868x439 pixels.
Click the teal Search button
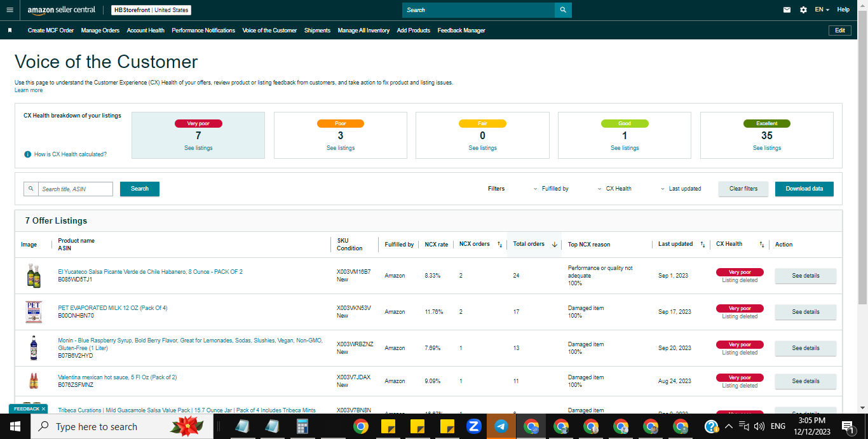point(140,189)
